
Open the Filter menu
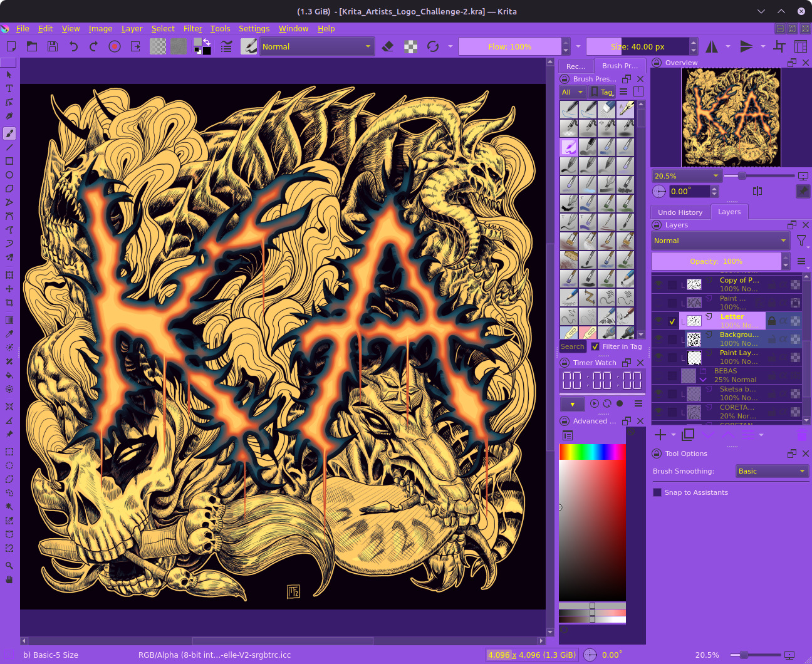click(192, 28)
